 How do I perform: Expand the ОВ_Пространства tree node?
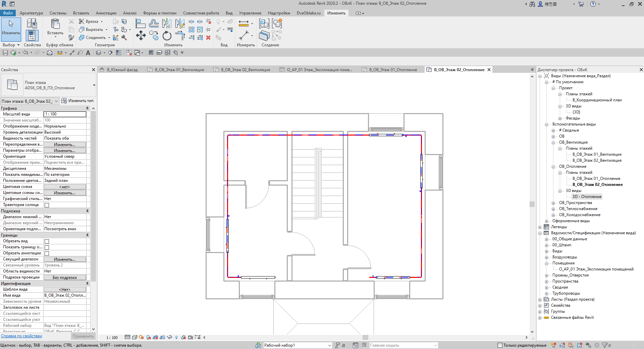[x=553, y=203]
